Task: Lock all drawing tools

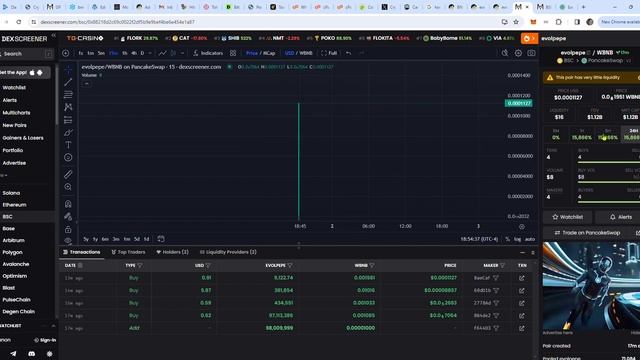Action: point(68,229)
